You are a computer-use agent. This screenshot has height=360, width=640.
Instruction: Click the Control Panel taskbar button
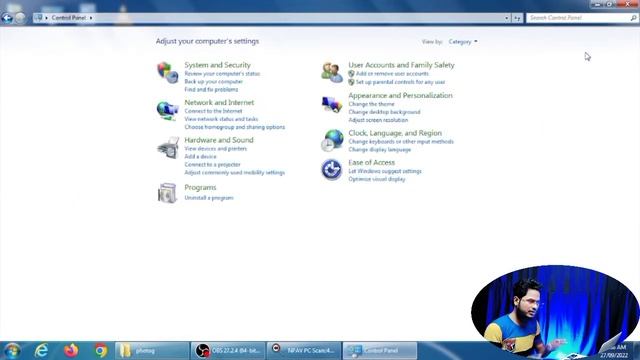click(380, 351)
